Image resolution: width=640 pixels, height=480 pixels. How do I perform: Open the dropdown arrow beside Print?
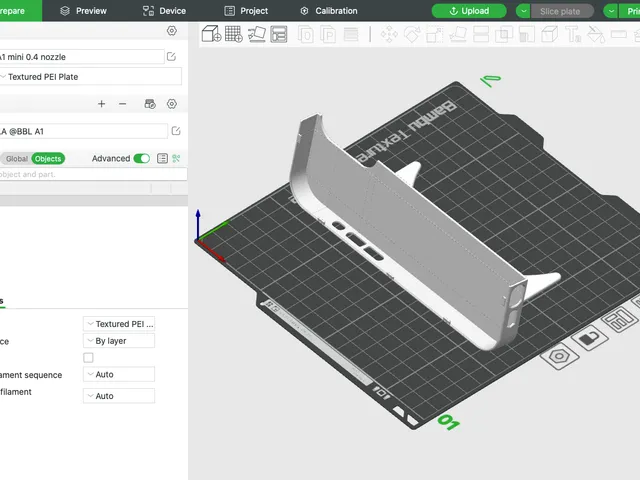click(x=611, y=11)
